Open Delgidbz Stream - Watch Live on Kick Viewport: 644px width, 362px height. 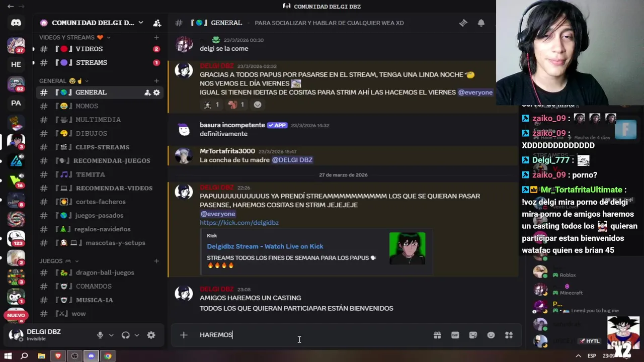[x=265, y=246]
